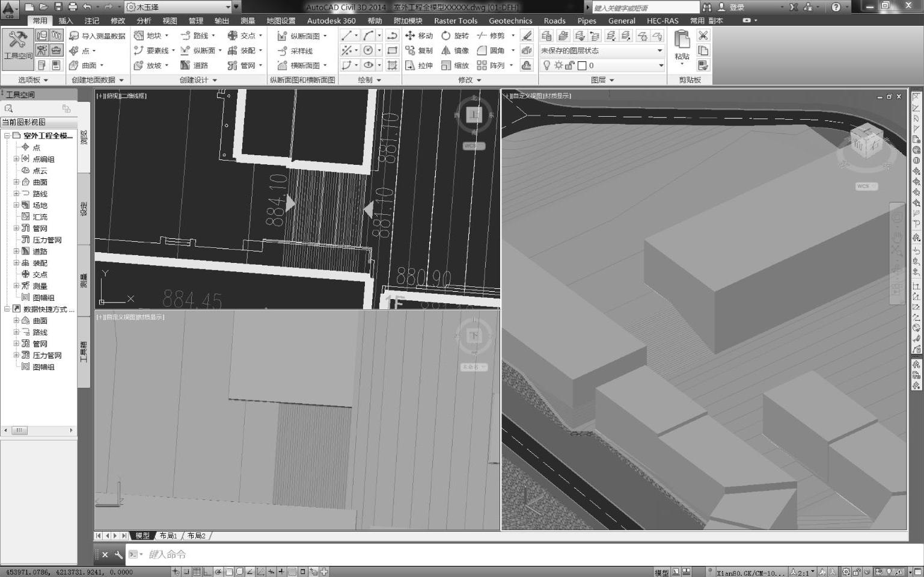Open the layer properties manager icon
924x577 pixels.
[x=546, y=35]
